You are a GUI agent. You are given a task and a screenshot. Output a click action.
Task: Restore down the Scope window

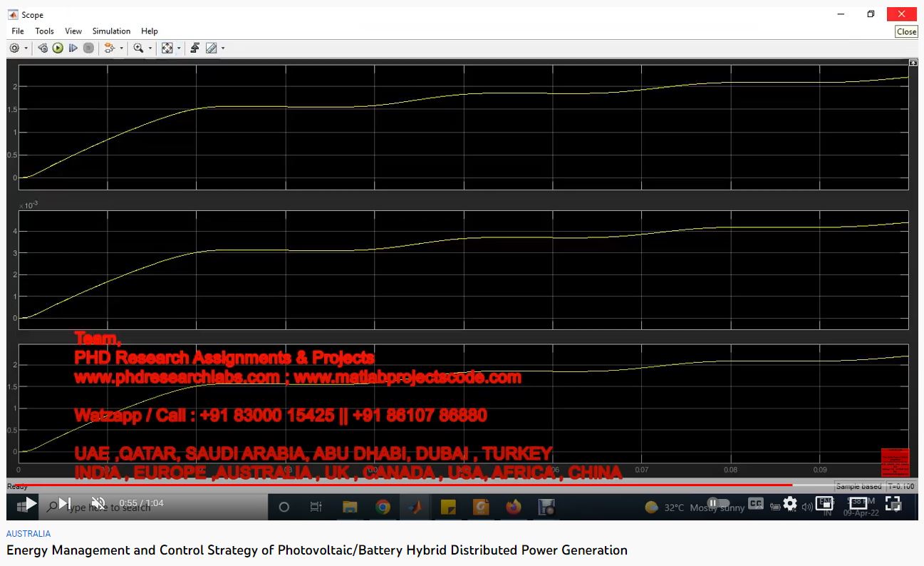(x=871, y=14)
